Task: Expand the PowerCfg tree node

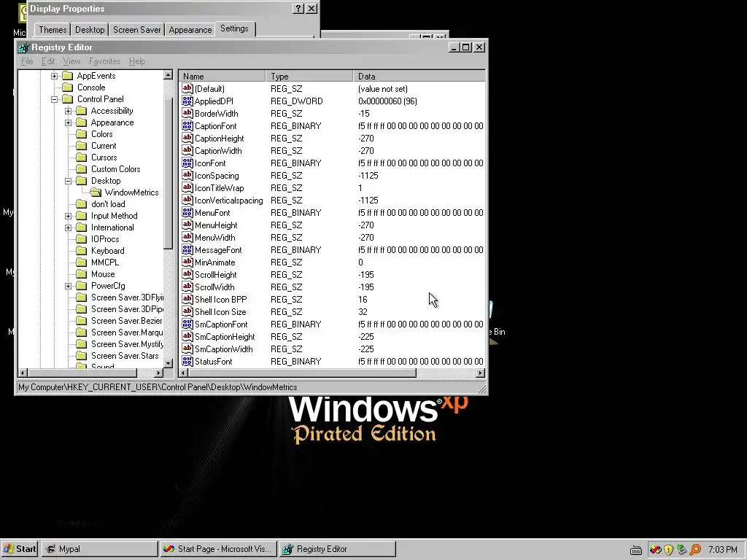Action: point(68,286)
